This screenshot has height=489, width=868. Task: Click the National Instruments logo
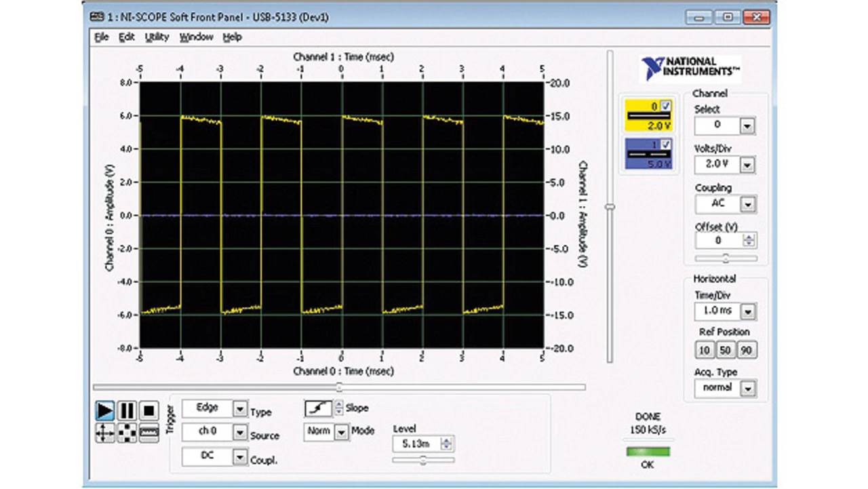690,67
